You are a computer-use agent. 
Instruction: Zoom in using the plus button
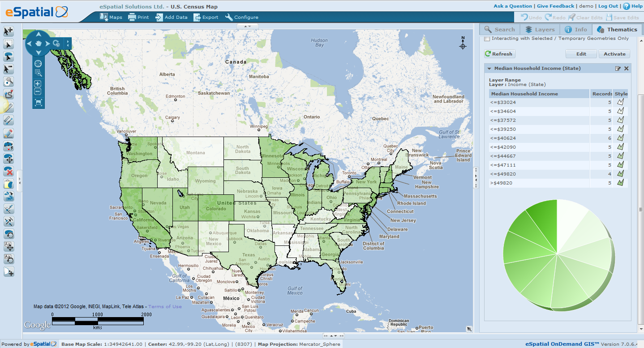pos(38,84)
